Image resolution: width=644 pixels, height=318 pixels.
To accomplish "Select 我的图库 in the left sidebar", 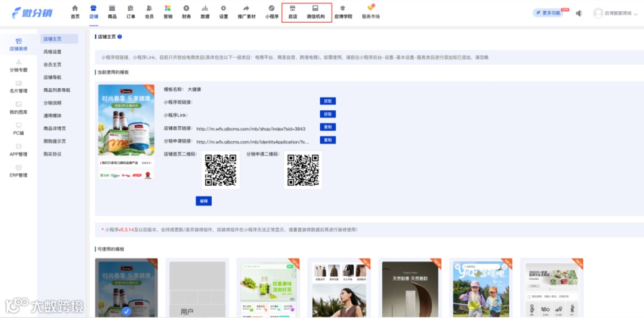I will 18,108.
